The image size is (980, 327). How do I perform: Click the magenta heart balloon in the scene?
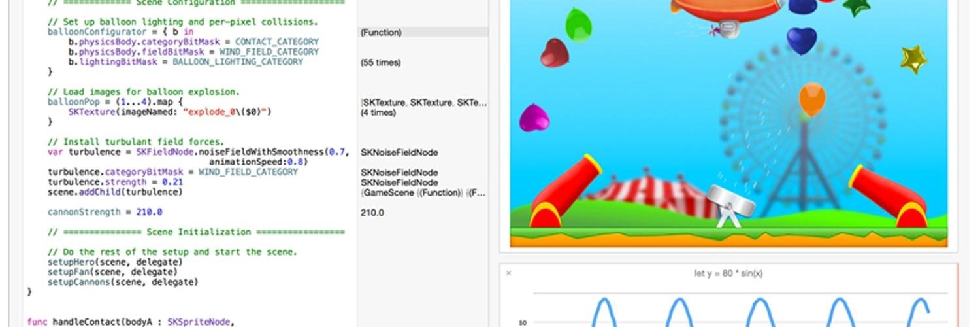[x=534, y=118]
